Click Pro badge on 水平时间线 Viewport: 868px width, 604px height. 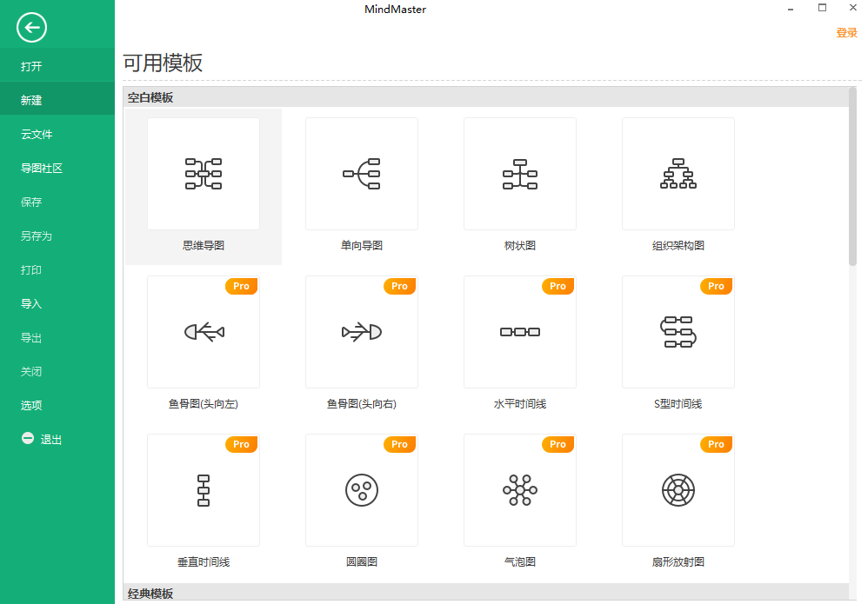(558, 286)
